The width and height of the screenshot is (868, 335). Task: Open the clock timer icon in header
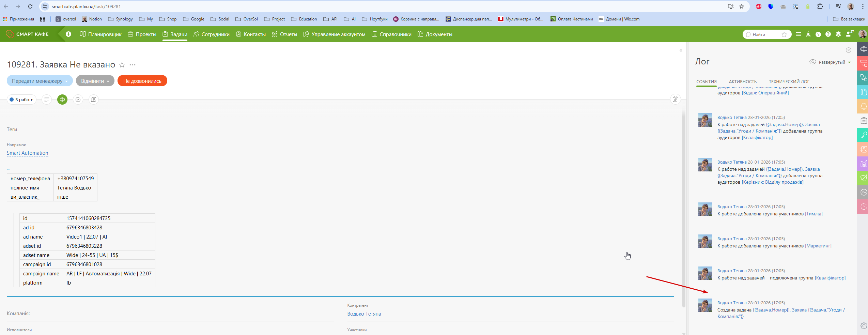[818, 34]
